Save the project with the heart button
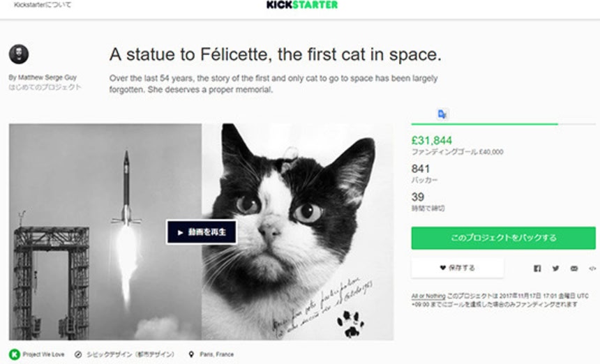This screenshot has width=600, height=364. [x=457, y=268]
